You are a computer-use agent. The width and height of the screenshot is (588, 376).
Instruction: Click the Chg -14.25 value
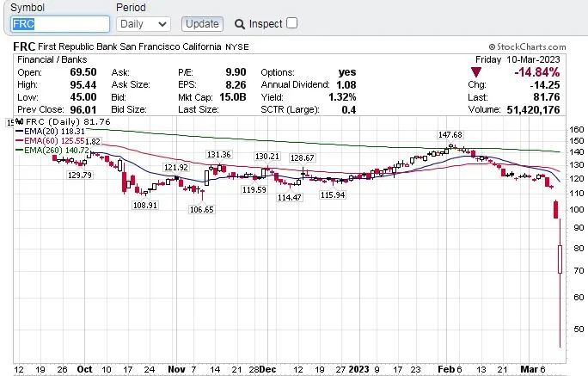point(544,85)
